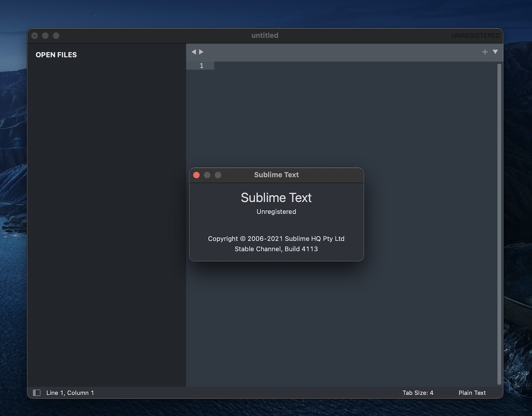Click the next tab right arrow
This screenshot has width=532, height=416.
coord(201,52)
